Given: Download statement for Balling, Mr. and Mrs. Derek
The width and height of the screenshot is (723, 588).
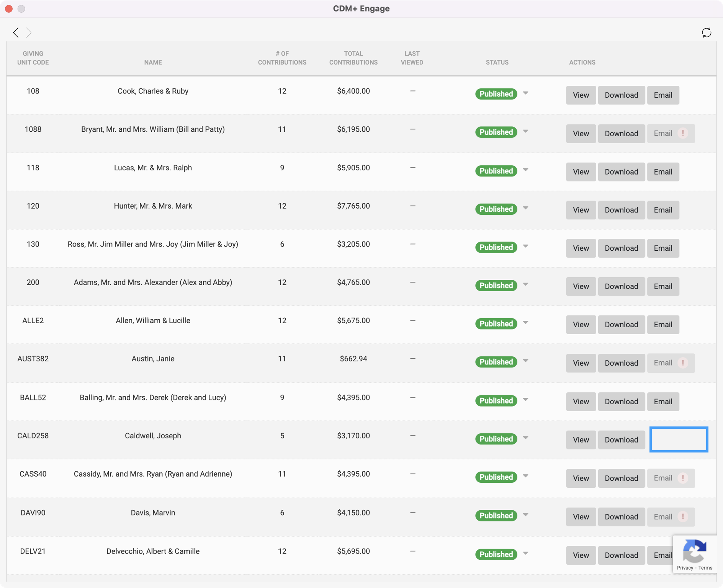Looking at the screenshot, I should [x=621, y=402].
